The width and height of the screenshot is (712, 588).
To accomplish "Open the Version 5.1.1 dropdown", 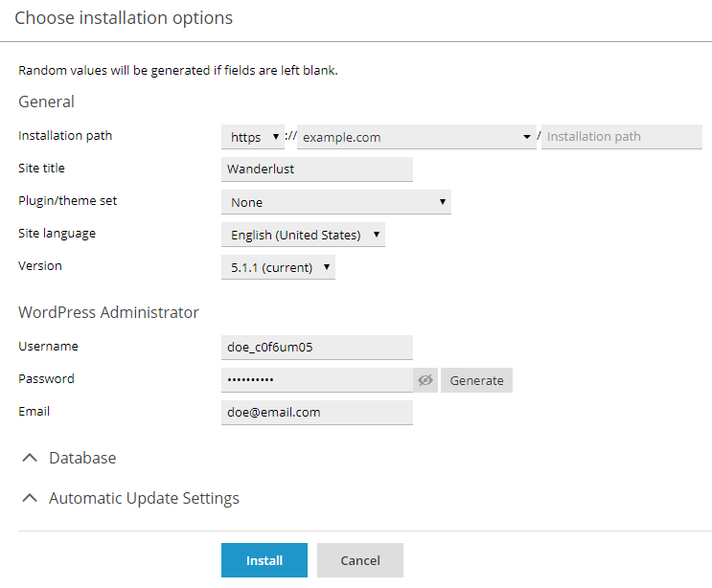I will point(278,267).
